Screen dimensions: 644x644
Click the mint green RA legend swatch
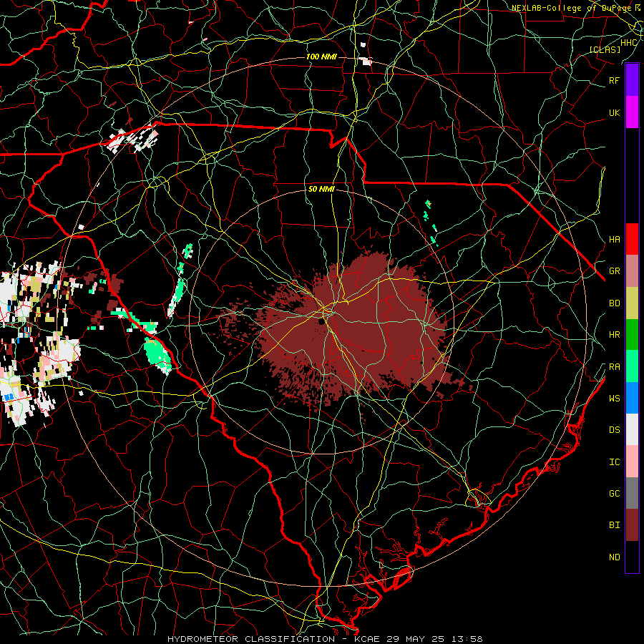tap(632, 366)
